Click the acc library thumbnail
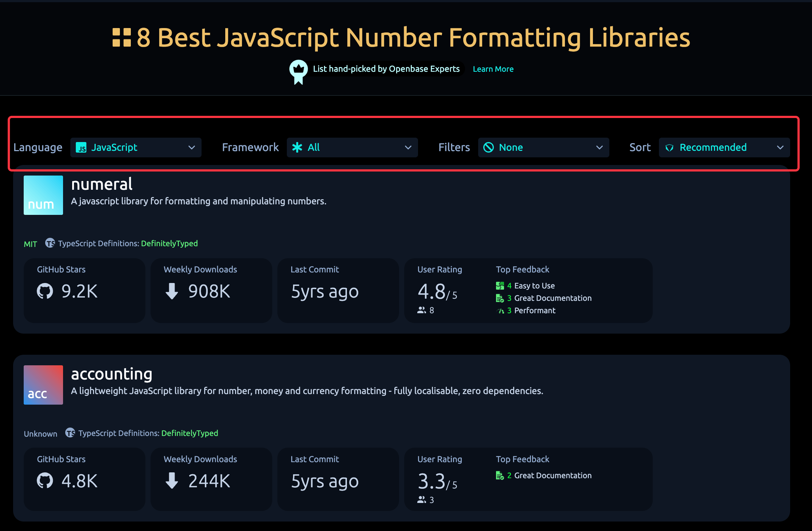The image size is (812, 531). tap(43, 385)
